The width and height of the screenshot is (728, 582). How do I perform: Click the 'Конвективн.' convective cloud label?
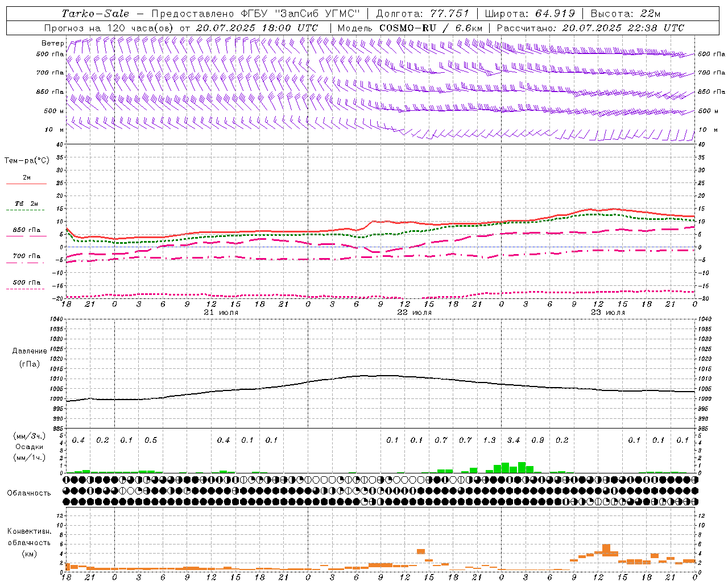tap(29, 531)
